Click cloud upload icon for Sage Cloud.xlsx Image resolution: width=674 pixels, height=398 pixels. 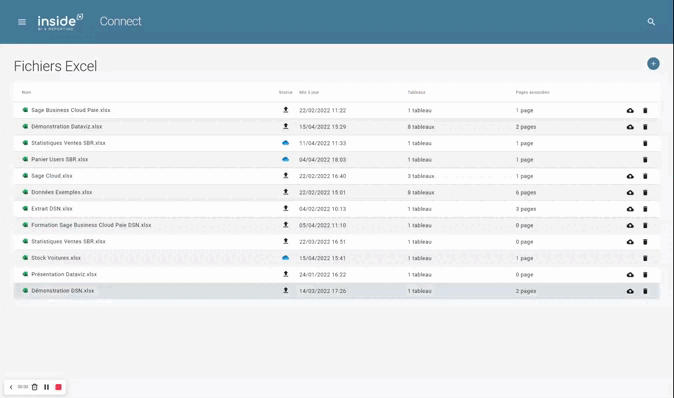pos(630,176)
